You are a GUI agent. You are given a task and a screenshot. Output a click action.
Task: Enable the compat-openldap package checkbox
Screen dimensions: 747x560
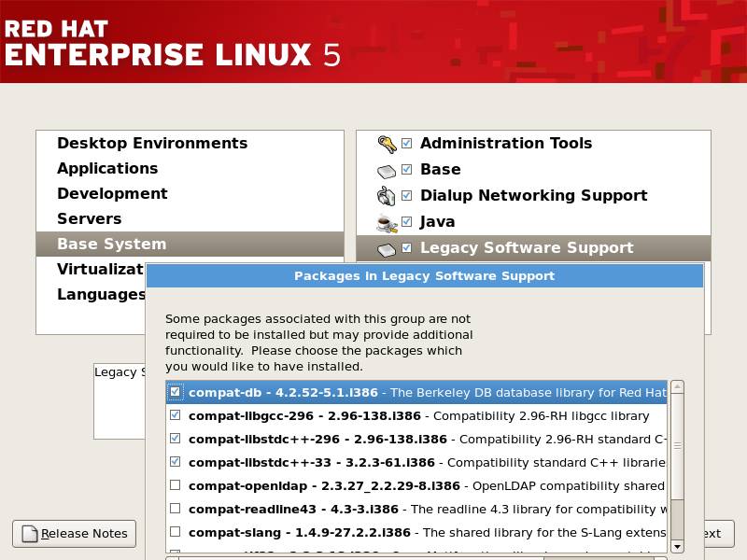click(175, 484)
